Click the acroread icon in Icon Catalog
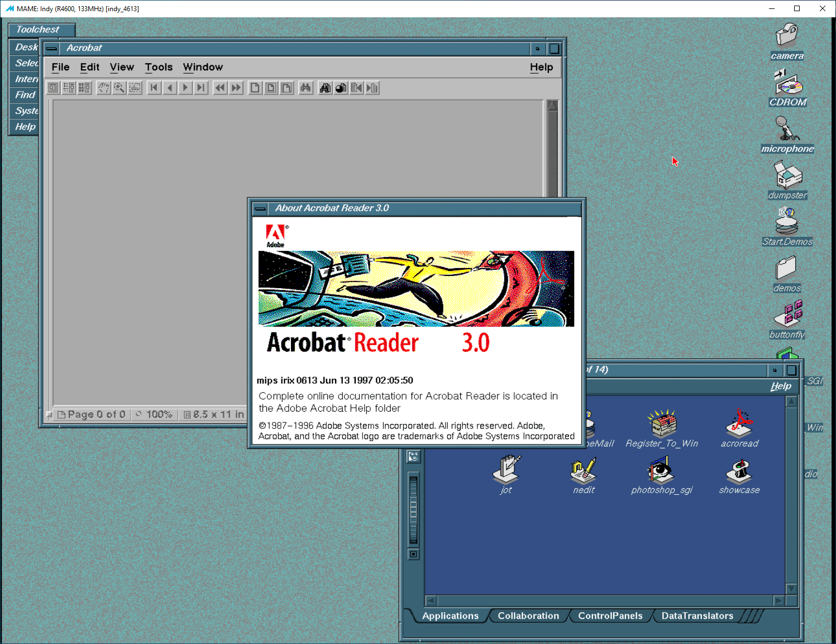Viewport: 836px width, 644px height. 739,423
